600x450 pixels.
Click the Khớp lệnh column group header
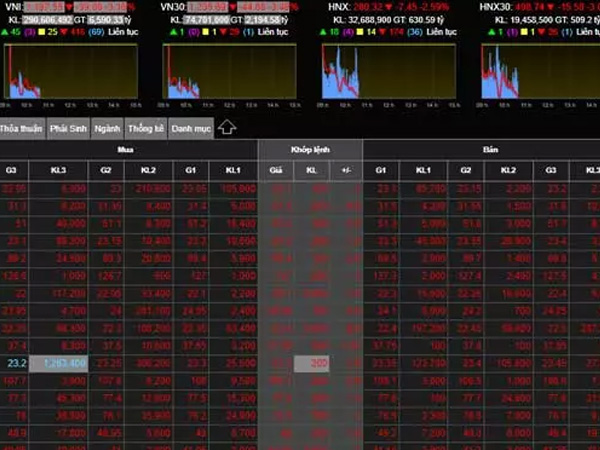pyautogui.click(x=310, y=150)
